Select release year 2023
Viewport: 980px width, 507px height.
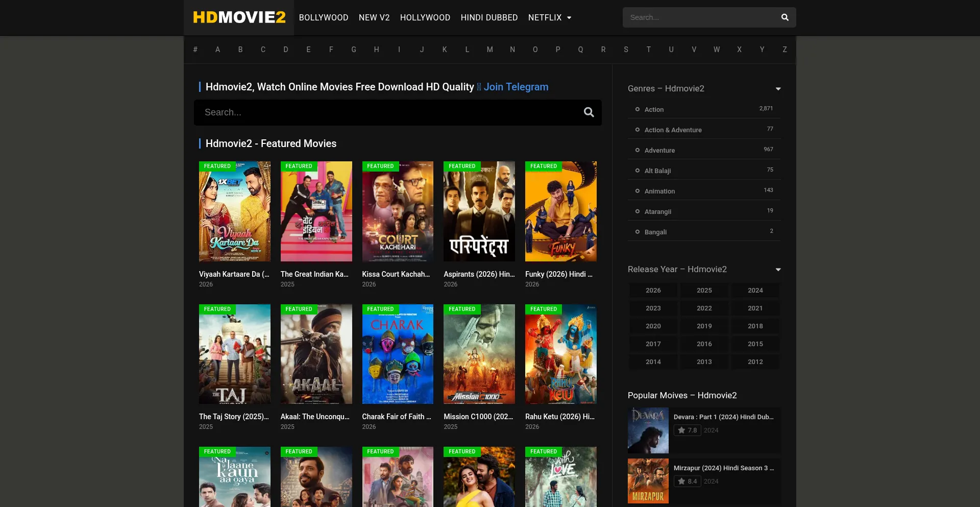tap(653, 308)
